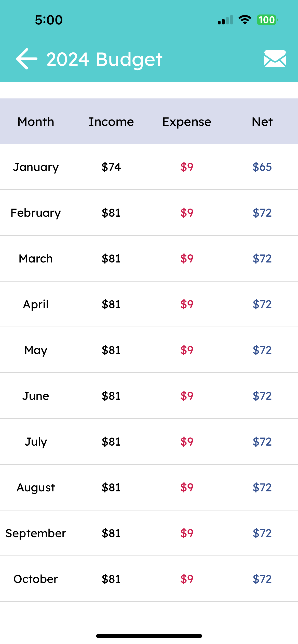Tap January's $74 income value
The image size is (298, 644).
pyautogui.click(x=111, y=167)
